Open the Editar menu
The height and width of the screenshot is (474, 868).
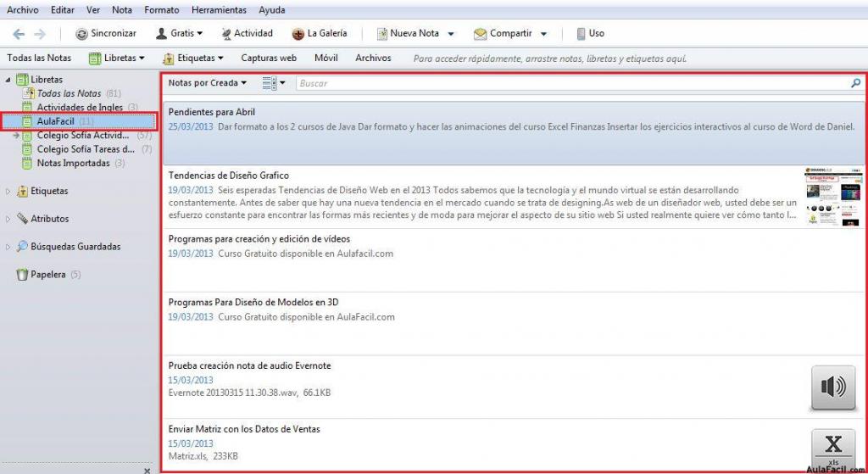pyautogui.click(x=63, y=10)
